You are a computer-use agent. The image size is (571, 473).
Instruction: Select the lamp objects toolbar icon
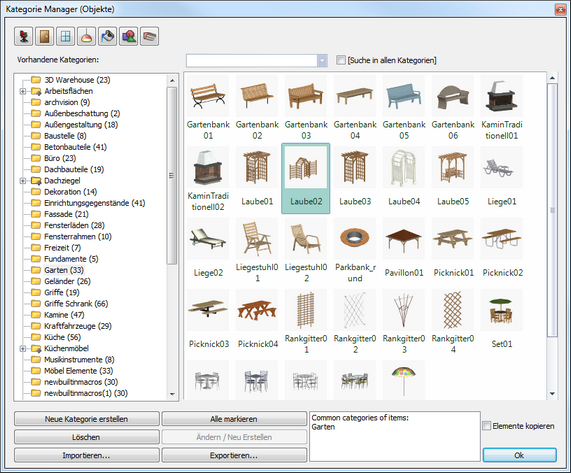pyautogui.click(x=87, y=36)
